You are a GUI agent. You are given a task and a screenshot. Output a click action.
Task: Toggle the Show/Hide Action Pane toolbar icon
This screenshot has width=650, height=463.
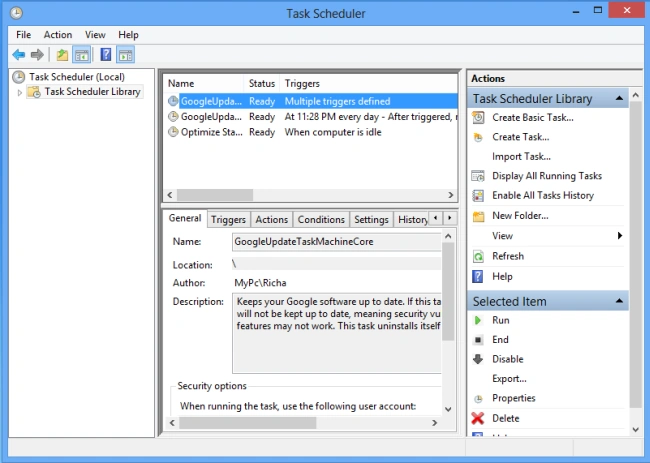point(125,55)
